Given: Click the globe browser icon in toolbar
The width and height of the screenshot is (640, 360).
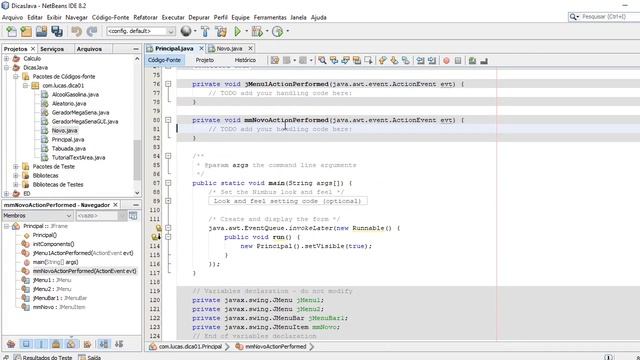Looking at the screenshot, I should (186, 31).
